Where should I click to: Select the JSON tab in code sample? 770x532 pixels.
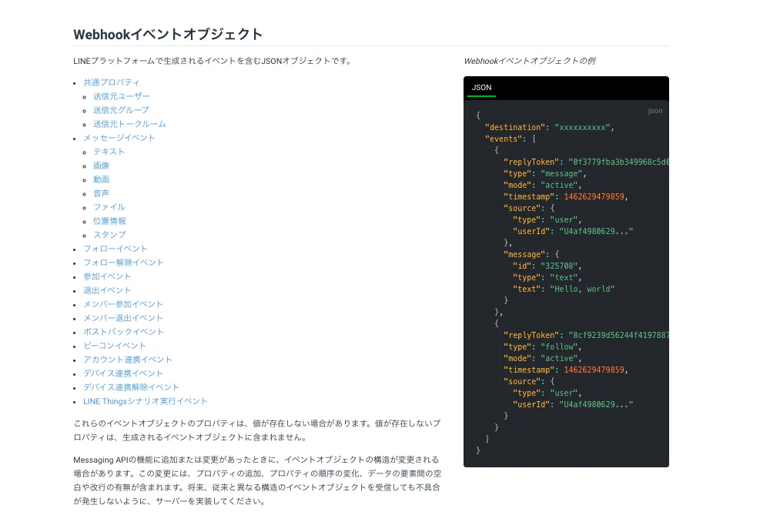point(481,88)
